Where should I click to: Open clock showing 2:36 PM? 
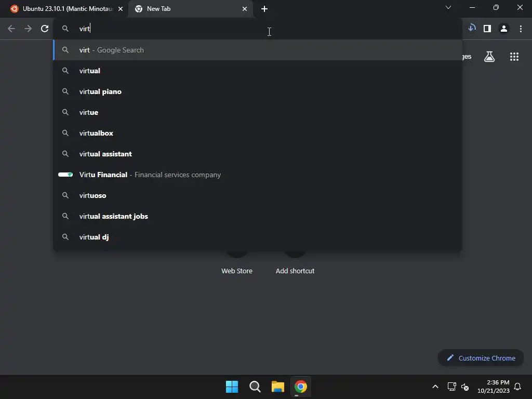(494, 387)
